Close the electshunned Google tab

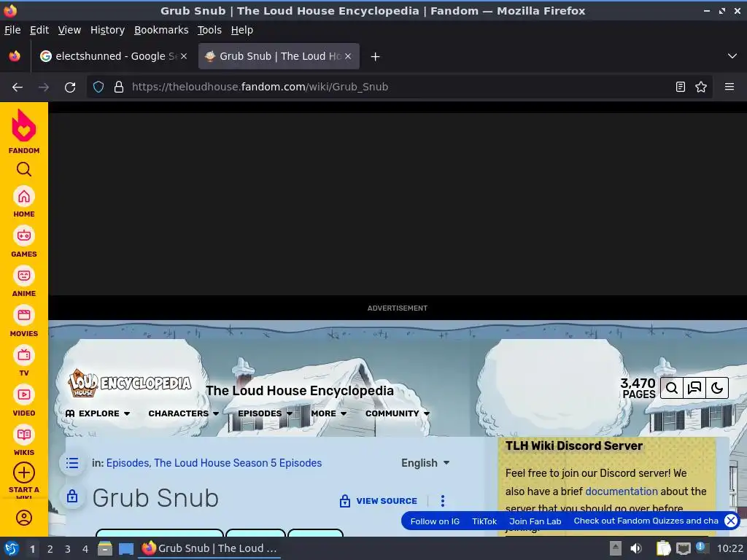tap(184, 56)
